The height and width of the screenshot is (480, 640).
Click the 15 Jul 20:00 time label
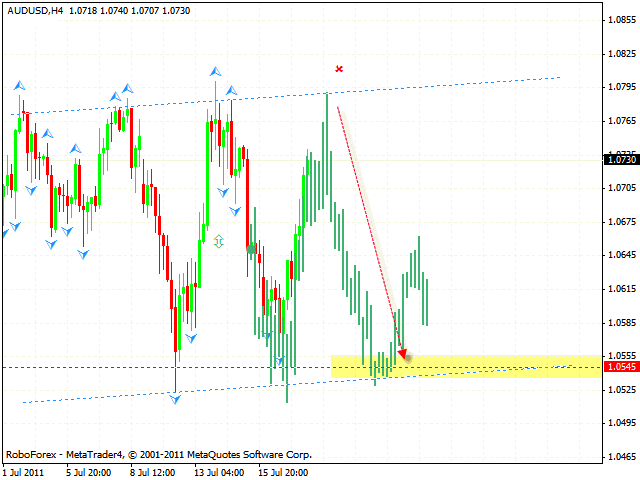[281, 471]
